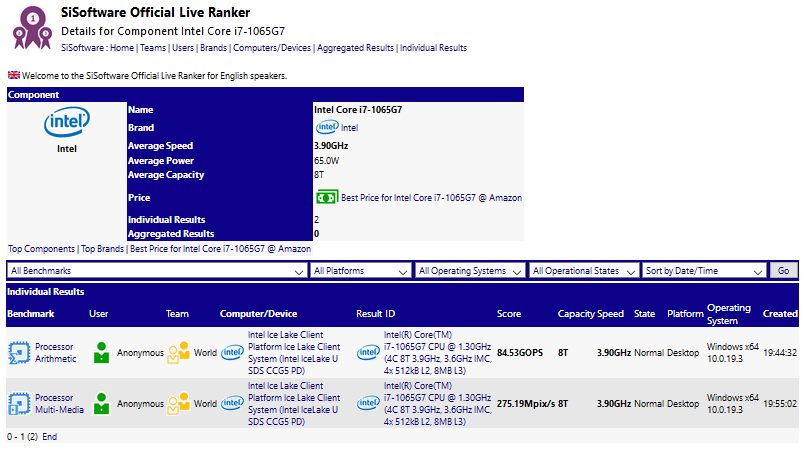Image resolution: width=804 pixels, height=451 pixels.
Task: Go to Aggregated Results in navigation
Action: [x=355, y=48]
